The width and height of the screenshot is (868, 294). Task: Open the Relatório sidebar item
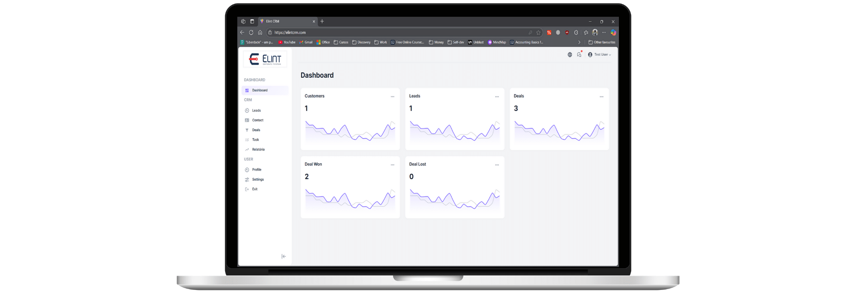[x=258, y=150]
